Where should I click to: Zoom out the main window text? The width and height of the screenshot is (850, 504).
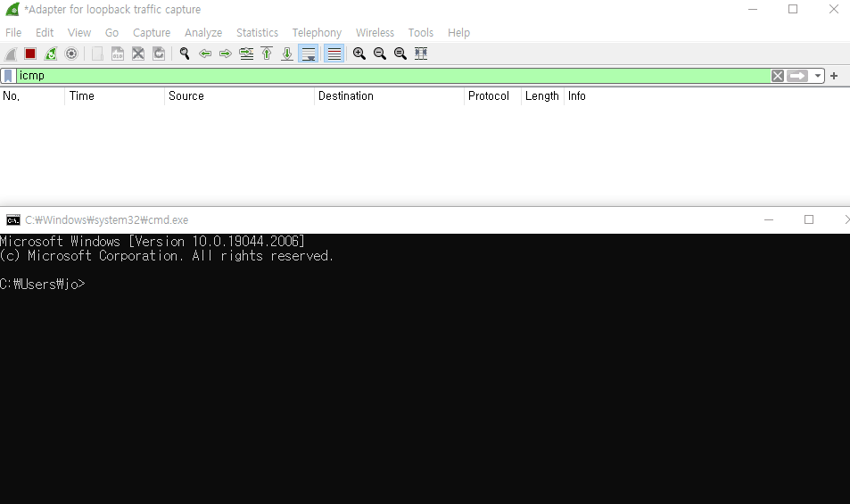pyautogui.click(x=379, y=54)
